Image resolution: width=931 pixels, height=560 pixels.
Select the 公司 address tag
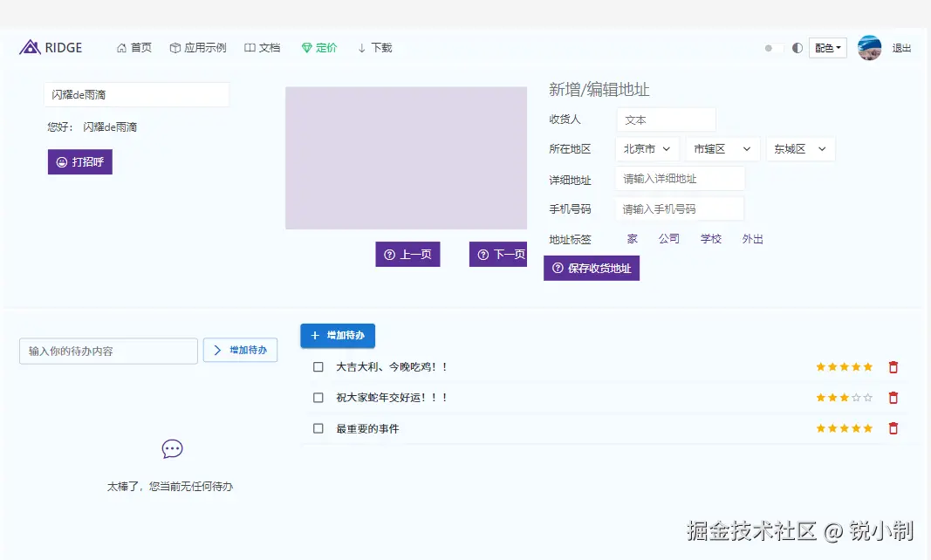[x=668, y=239]
